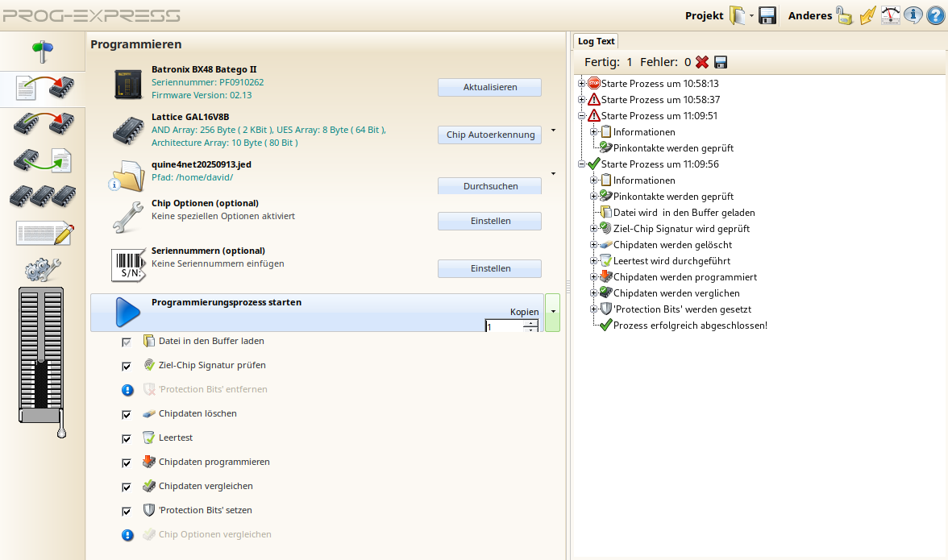
Task: Open the Projekt menu label
Action: tap(704, 15)
